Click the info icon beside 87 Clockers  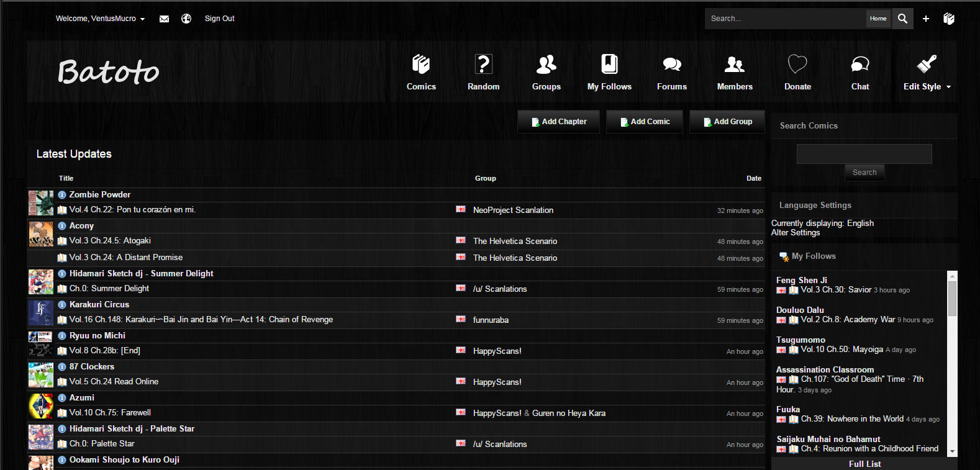[62, 367]
